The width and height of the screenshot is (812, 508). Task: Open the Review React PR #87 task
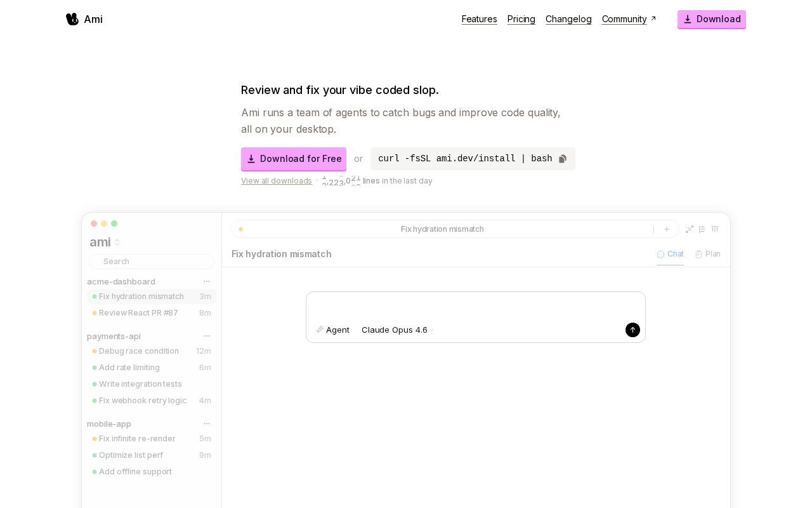[152, 313]
